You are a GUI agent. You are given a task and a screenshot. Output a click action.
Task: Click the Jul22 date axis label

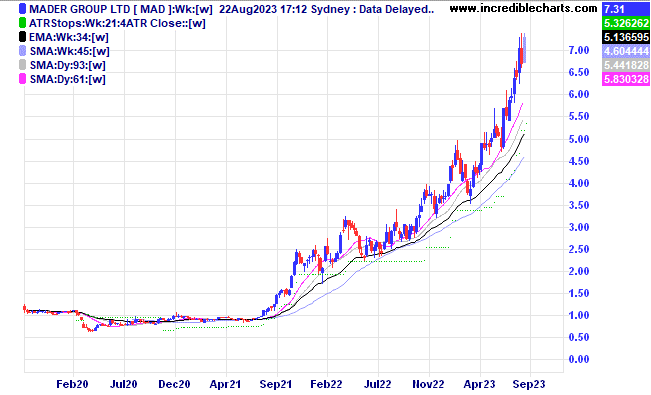point(377,384)
